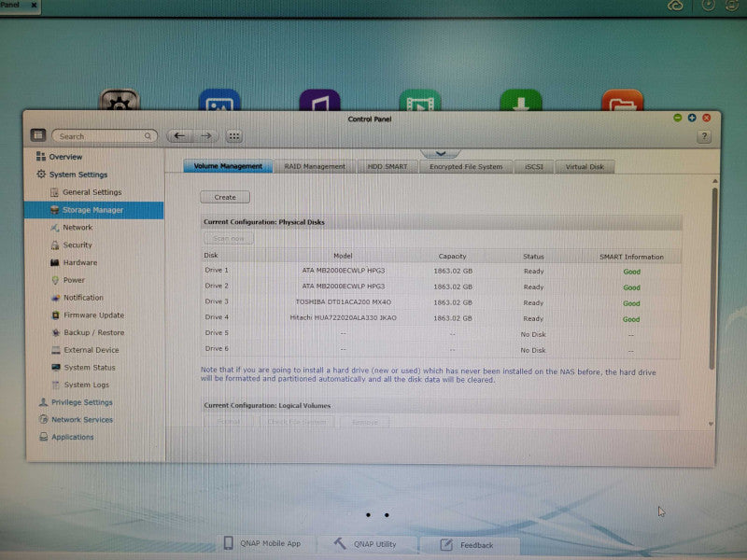
Task: Click the magnifier icon in Search box
Action: [148, 136]
